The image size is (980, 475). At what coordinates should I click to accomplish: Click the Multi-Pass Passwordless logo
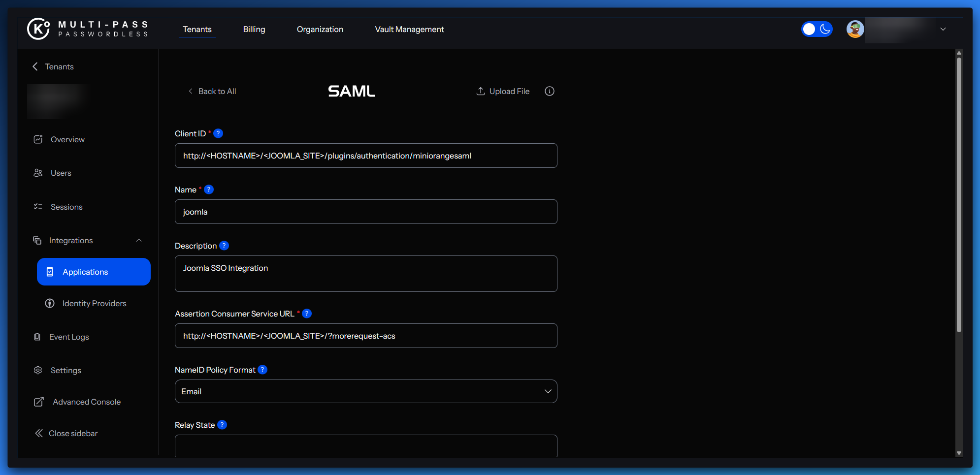[x=88, y=29]
